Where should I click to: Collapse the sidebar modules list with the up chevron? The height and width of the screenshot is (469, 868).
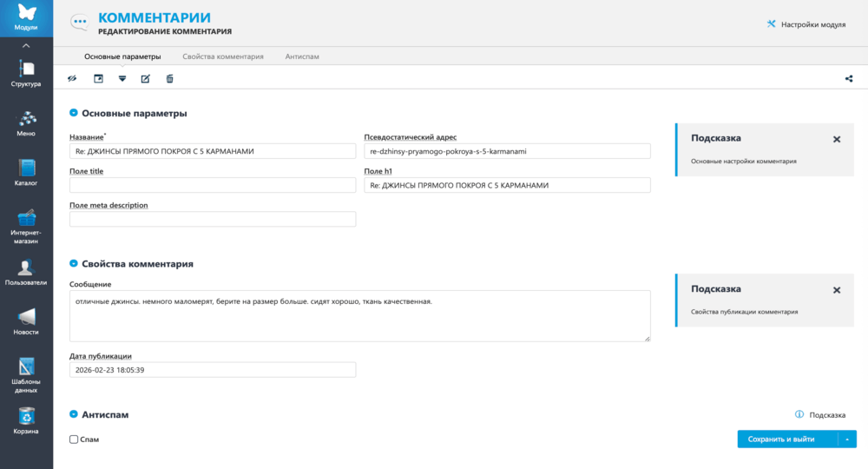[26, 45]
